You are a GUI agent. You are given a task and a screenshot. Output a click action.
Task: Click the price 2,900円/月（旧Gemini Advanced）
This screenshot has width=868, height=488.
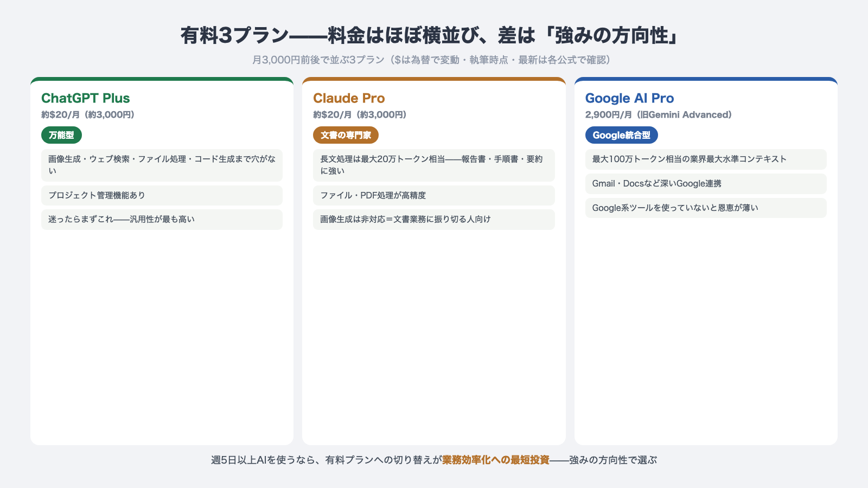pos(659,115)
